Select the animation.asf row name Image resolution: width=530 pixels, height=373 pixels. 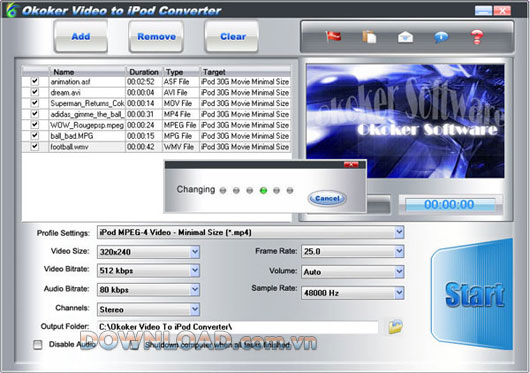click(x=70, y=82)
